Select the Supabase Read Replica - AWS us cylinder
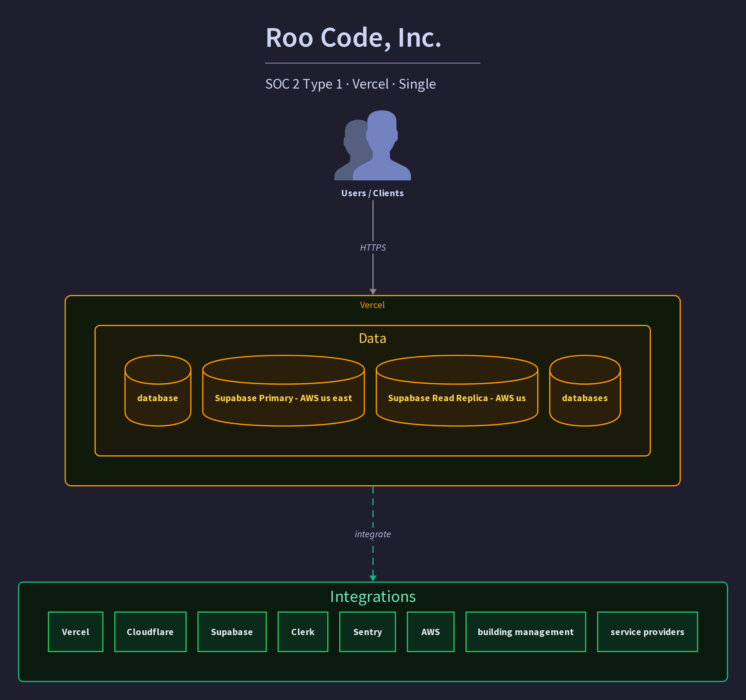 pyautogui.click(x=457, y=391)
